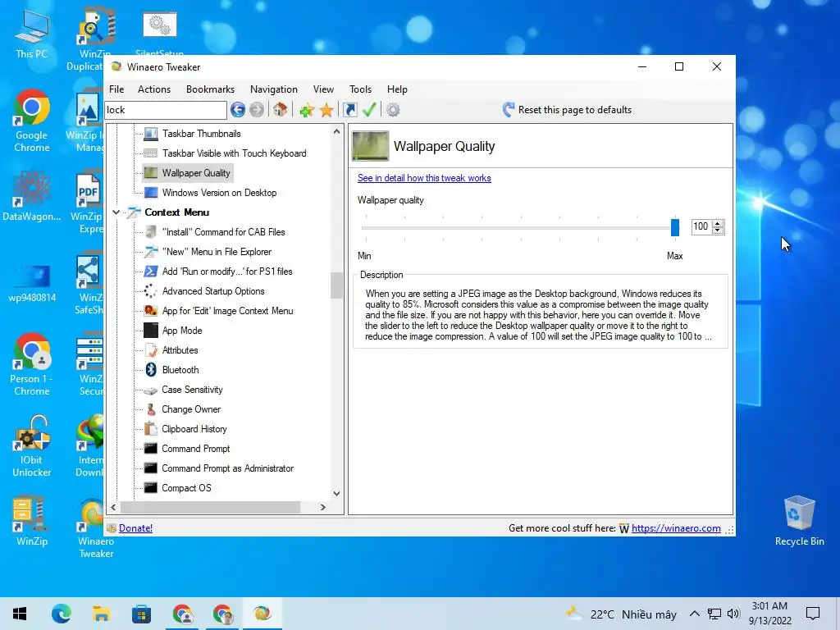The width and height of the screenshot is (840, 630).
Task: Open the Navigation menu
Action: [274, 89]
